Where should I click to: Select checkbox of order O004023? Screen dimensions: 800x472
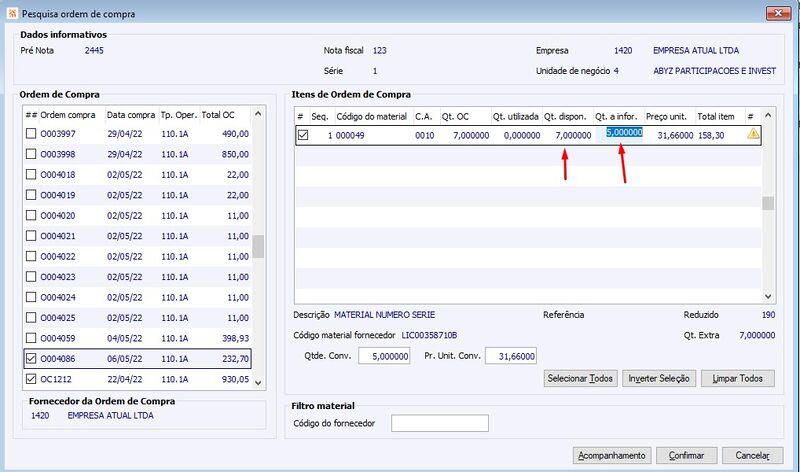(x=31, y=277)
